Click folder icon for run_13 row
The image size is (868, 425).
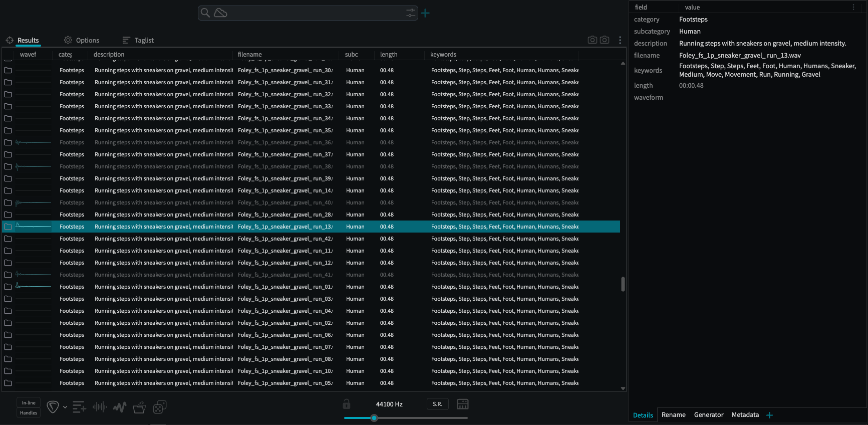click(x=8, y=227)
